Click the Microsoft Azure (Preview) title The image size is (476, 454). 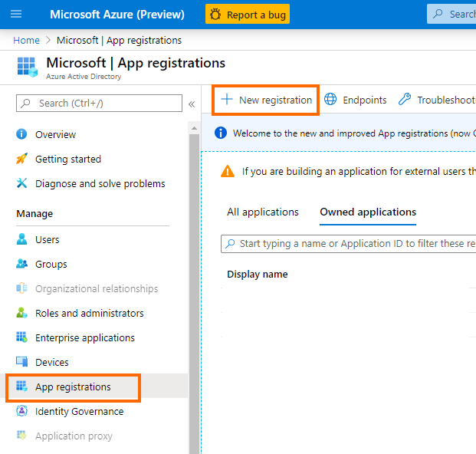click(117, 15)
